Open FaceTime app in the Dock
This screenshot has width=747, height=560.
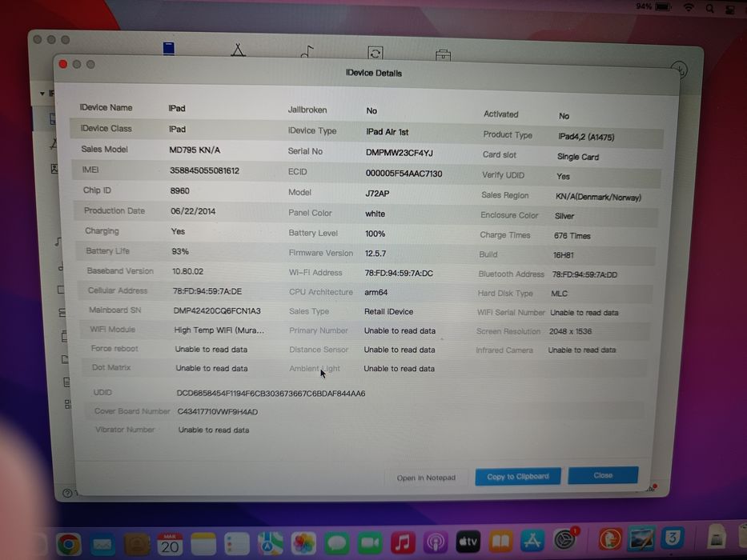point(370,543)
